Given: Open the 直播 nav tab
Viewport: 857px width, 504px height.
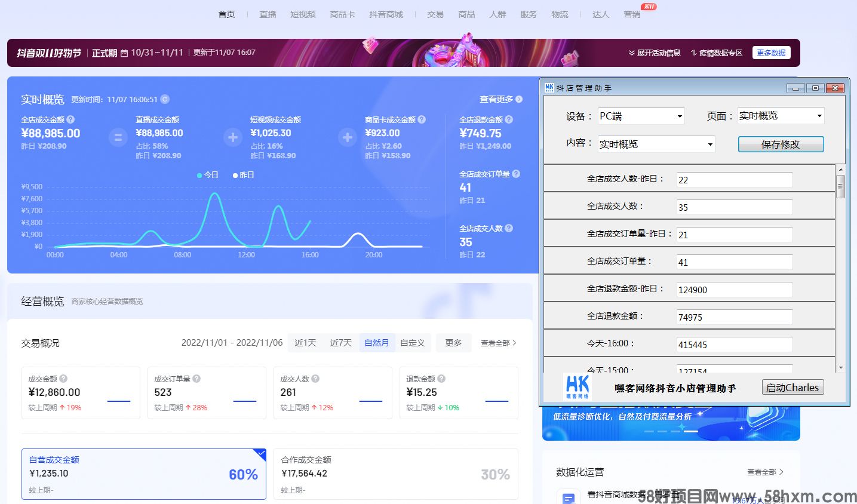Looking at the screenshot, I should click(268, 14).
